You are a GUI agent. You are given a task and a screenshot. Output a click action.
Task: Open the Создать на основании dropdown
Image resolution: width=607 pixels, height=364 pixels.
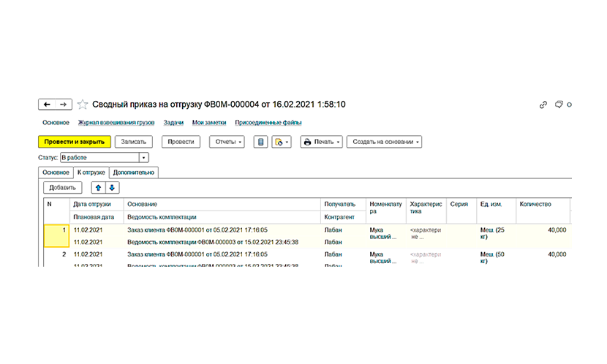click(x=384, y=142)
